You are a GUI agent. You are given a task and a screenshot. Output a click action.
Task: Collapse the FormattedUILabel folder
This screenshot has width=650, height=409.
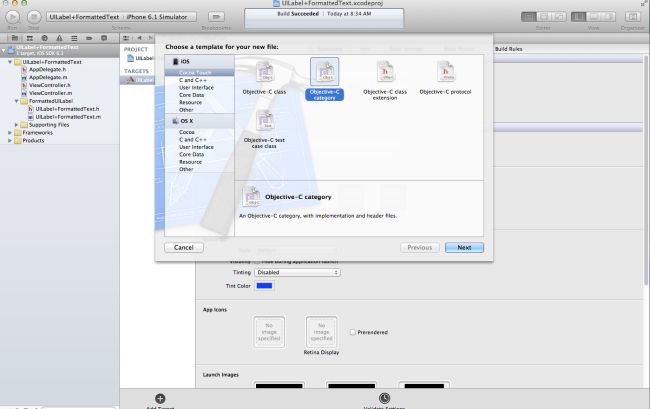[17, 101]
